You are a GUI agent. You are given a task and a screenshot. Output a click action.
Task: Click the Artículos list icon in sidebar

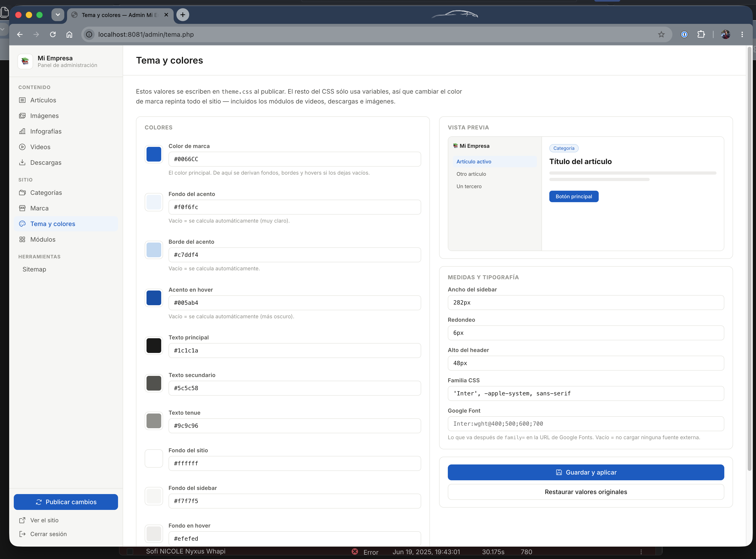coord(22,100)
